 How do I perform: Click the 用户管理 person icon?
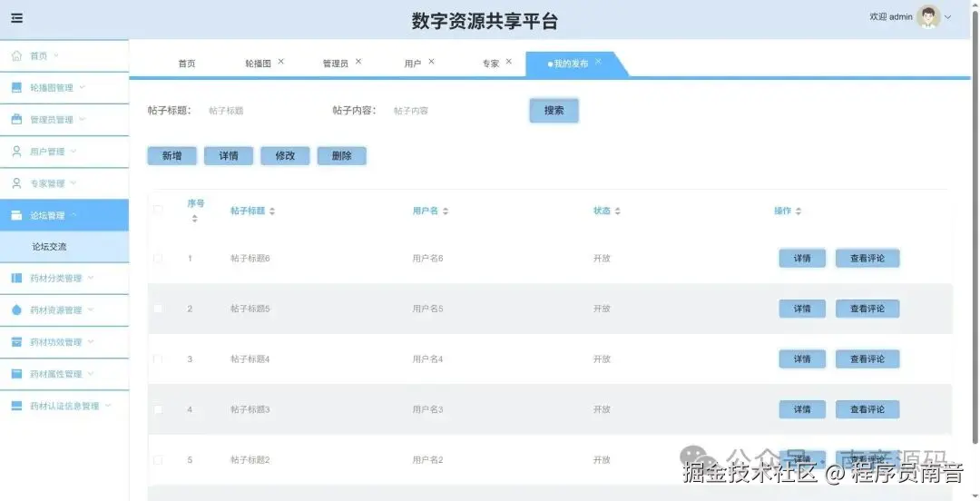point(17,152)
